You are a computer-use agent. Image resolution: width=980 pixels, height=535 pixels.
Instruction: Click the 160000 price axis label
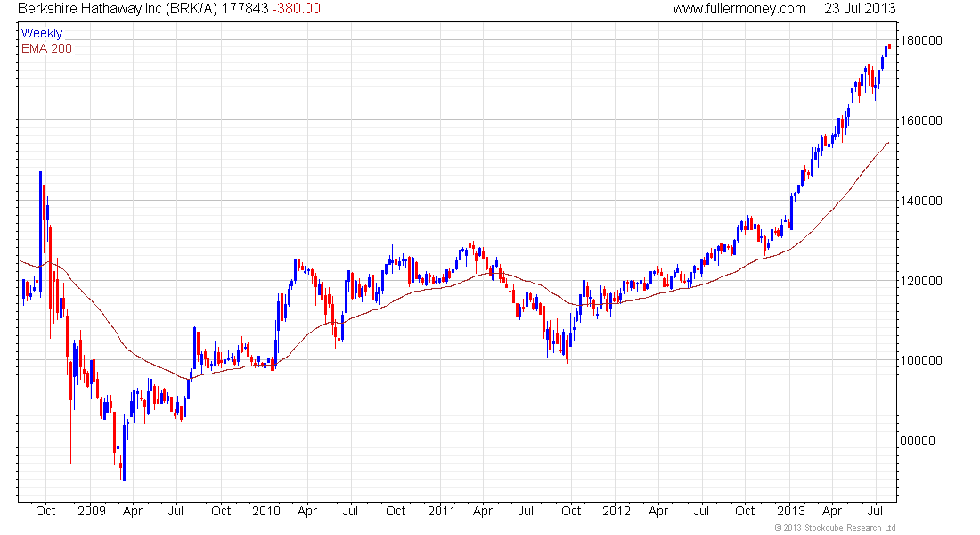tap(920, 120)
